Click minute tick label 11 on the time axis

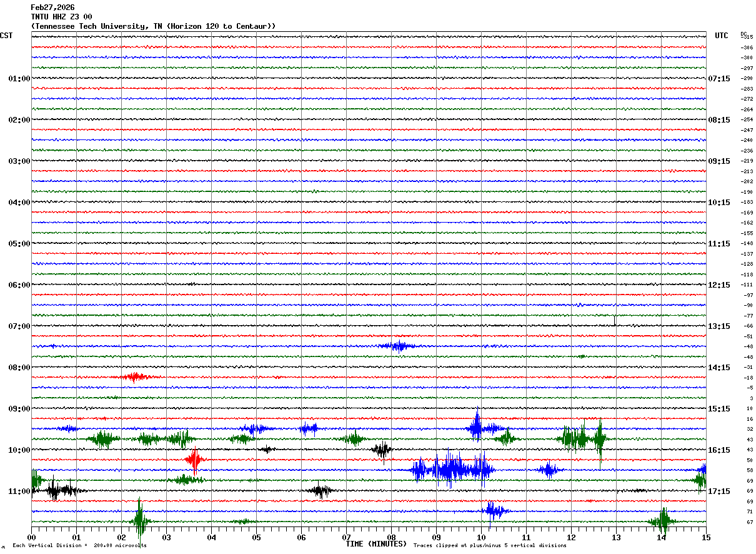[x=526, y=537]
